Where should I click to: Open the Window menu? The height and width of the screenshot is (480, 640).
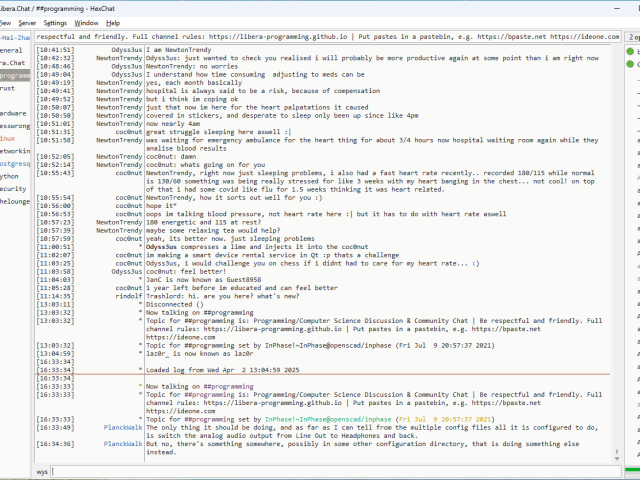click(x=87, y=22)
